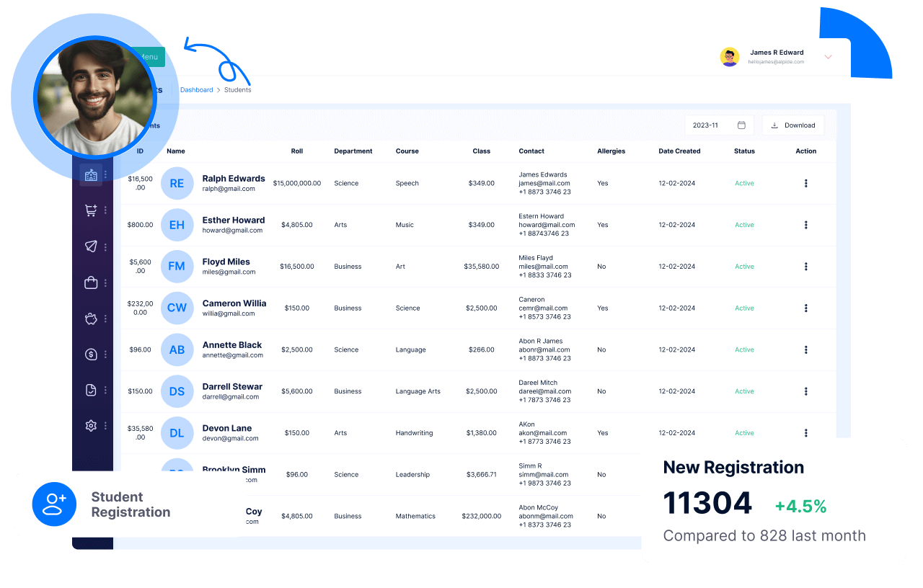Sort by the Department column header
This screenshot has width=923, height=588.
tap(353, 151)
